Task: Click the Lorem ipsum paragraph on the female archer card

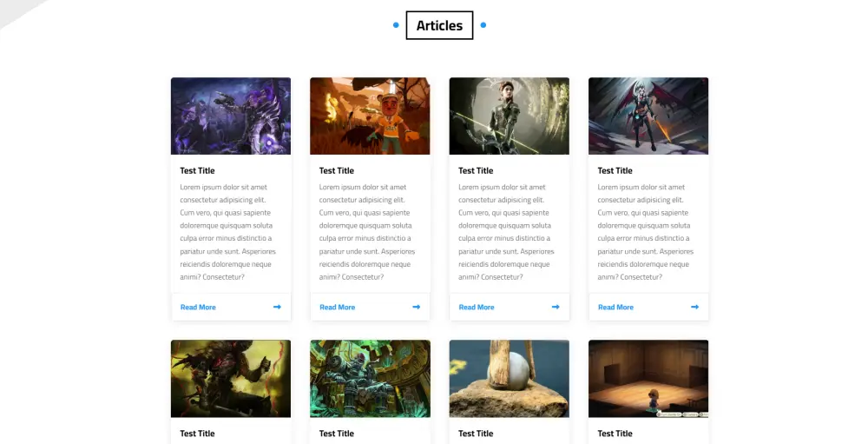Action: pos(507,232)
